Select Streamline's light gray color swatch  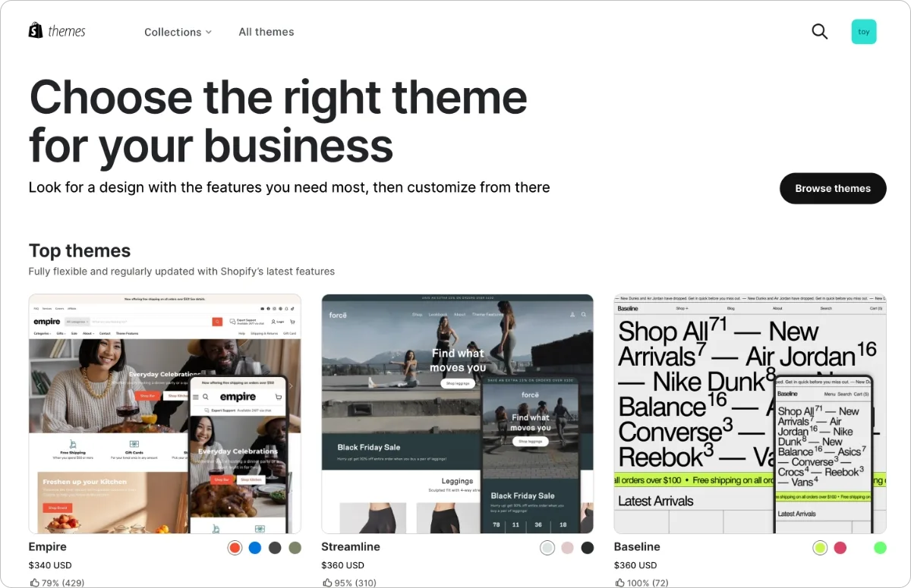click(547, 548)
